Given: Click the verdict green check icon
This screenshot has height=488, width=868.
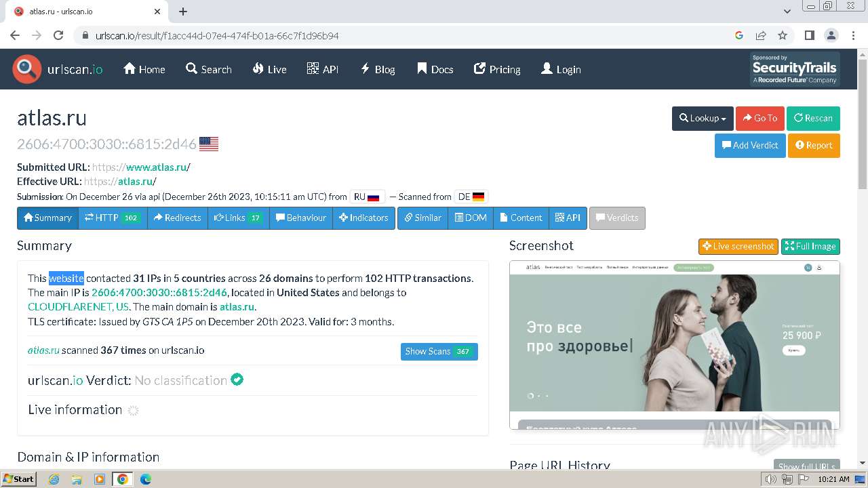Looking at the screenshot, I should 237,380.
